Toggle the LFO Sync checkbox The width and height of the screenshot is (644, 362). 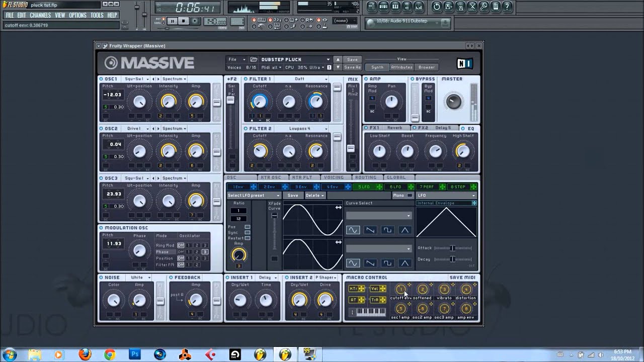(x=247, y=232)
